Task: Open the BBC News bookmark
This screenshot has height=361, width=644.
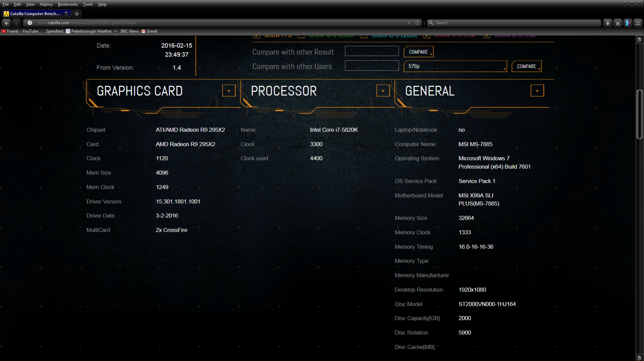Action: (126, 31)
